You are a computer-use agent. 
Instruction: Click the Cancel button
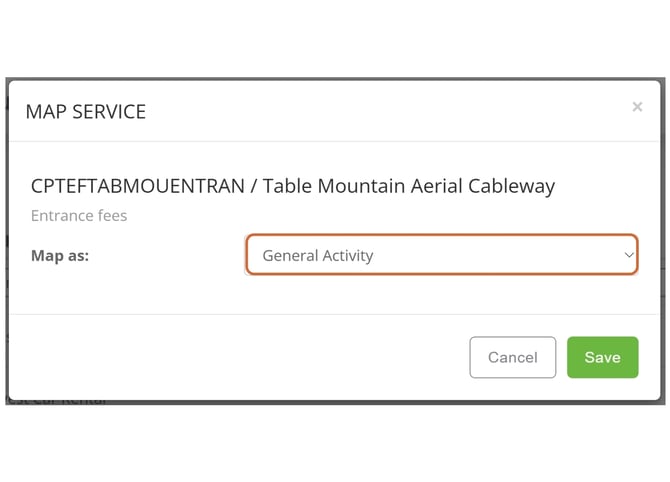tap(512, 357)
